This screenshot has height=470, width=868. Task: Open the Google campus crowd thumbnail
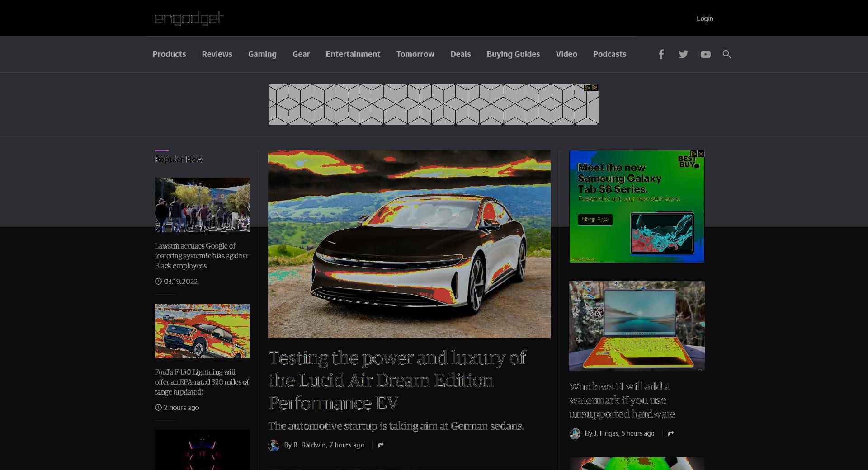(x=202, y=205)
